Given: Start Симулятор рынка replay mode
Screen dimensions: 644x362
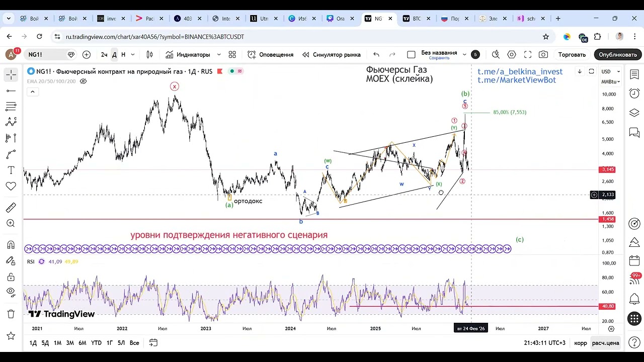Looking at the screenshot, I should [x=331, y=54].
